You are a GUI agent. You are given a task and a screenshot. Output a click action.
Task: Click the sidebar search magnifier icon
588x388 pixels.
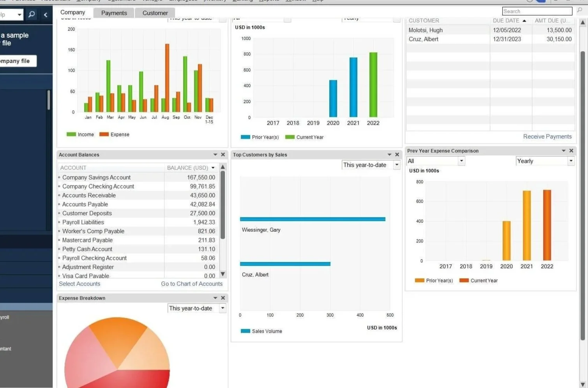click(32, 14)
